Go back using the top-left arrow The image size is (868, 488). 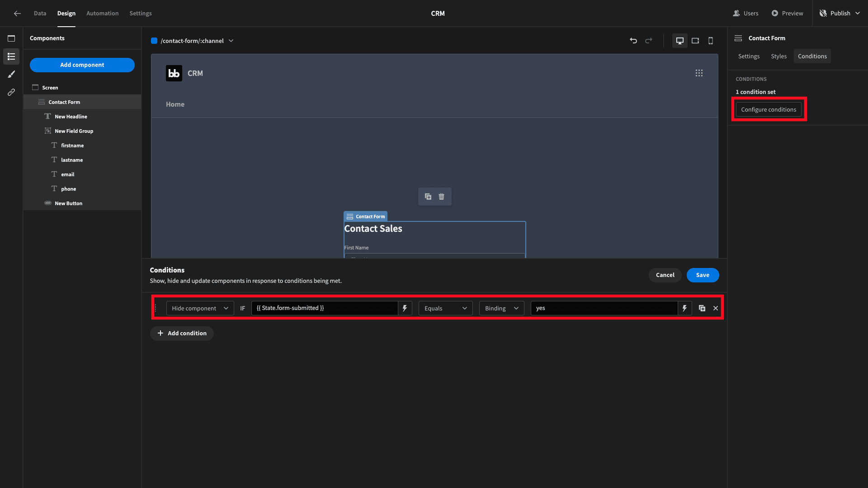click(17, 14)
